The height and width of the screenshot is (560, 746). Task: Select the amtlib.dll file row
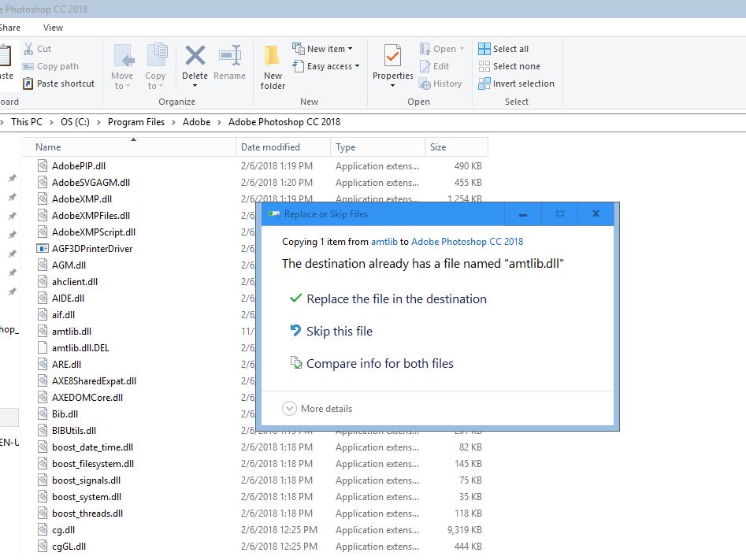click(x=72, y=331)
